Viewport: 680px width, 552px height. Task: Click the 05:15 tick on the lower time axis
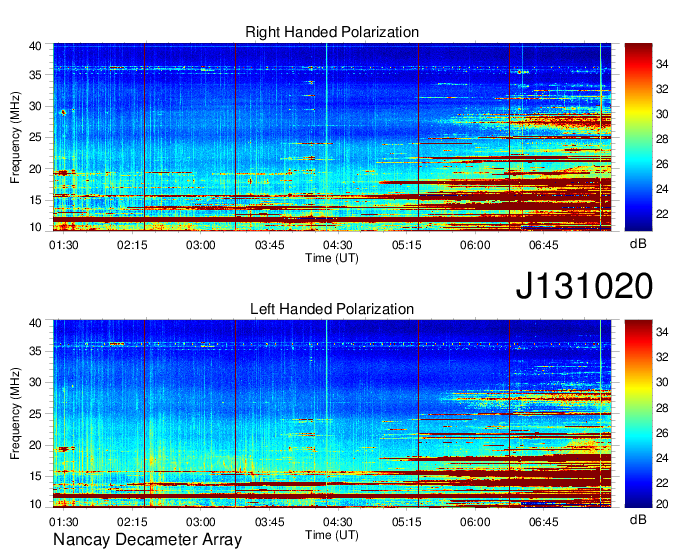(407, 522)
